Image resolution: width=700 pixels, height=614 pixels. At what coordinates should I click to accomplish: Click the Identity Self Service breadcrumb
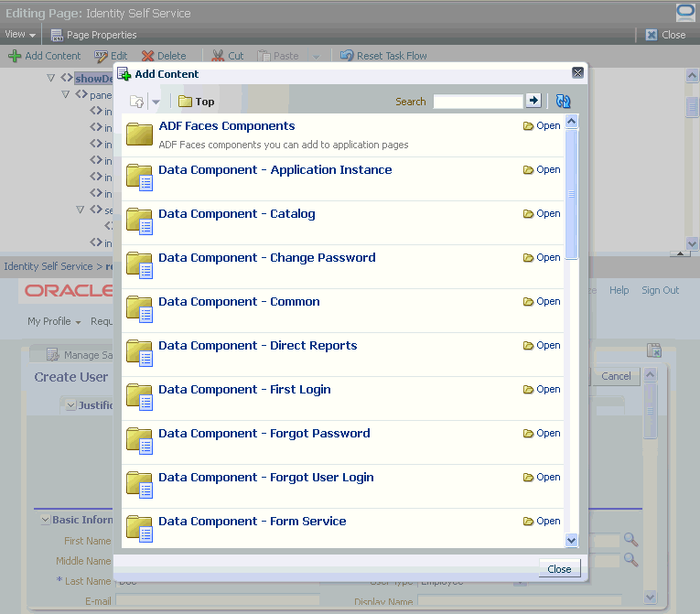(48, 266)
